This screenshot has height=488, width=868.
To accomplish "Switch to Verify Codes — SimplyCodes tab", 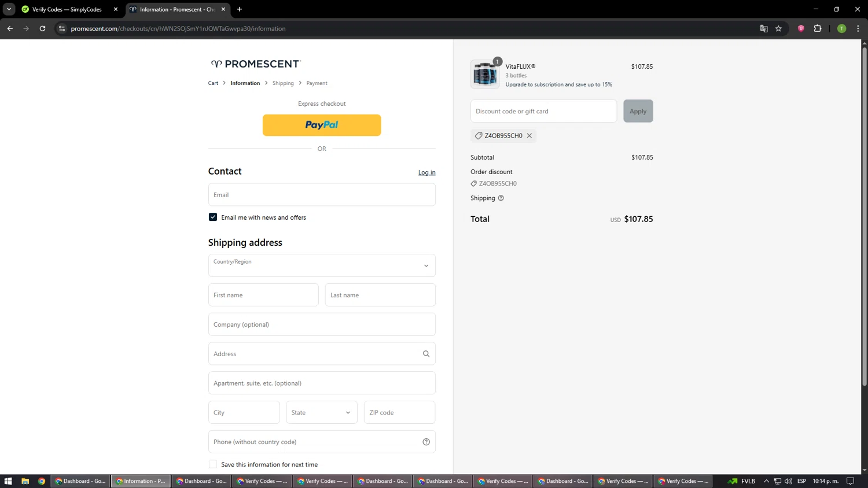I will 67,9.
